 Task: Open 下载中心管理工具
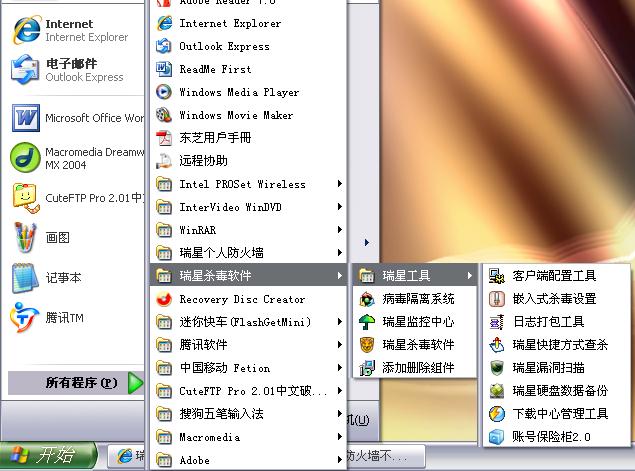557,413
